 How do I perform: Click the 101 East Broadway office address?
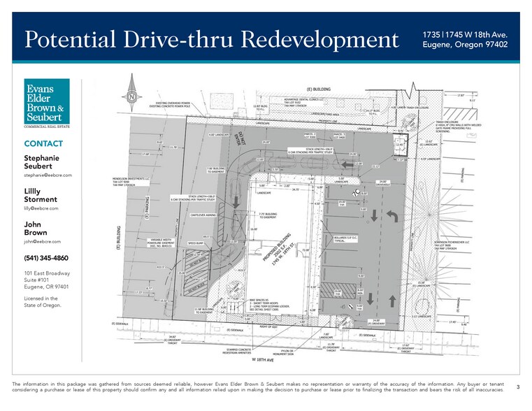(x=47, y=273)
